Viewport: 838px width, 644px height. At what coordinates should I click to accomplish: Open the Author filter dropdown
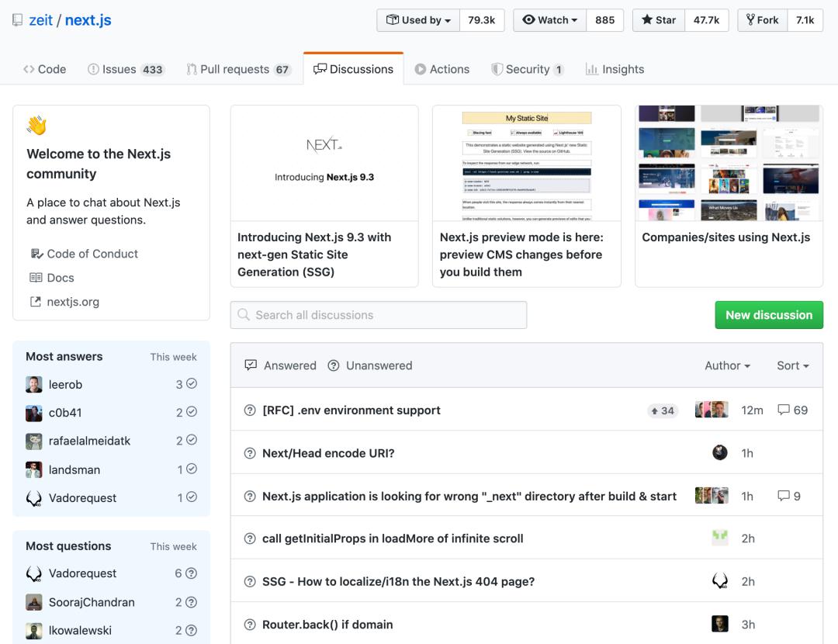click(727, 365)
